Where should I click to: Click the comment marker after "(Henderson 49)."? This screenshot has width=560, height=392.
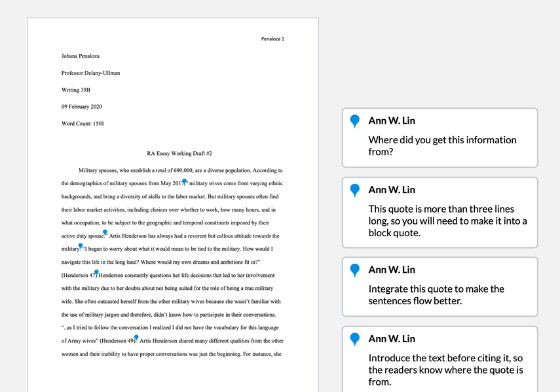[x=136, y=338]
